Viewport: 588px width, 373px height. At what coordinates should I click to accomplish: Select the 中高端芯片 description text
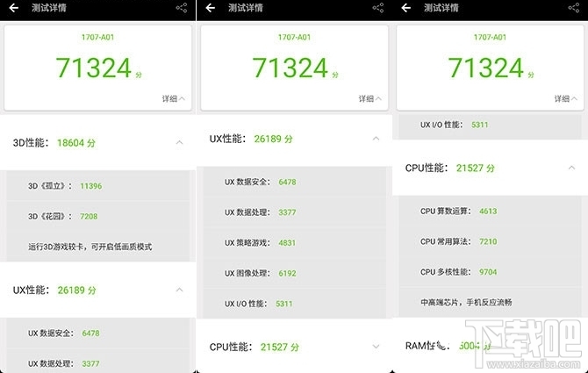click(466, 302)
